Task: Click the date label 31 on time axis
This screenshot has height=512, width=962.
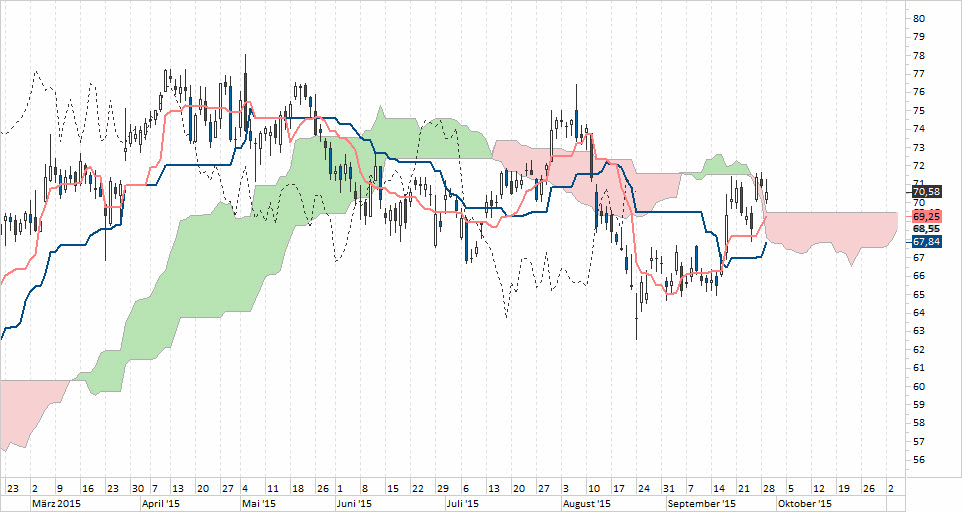Action: pyautogui.click(x=668, y=488)
